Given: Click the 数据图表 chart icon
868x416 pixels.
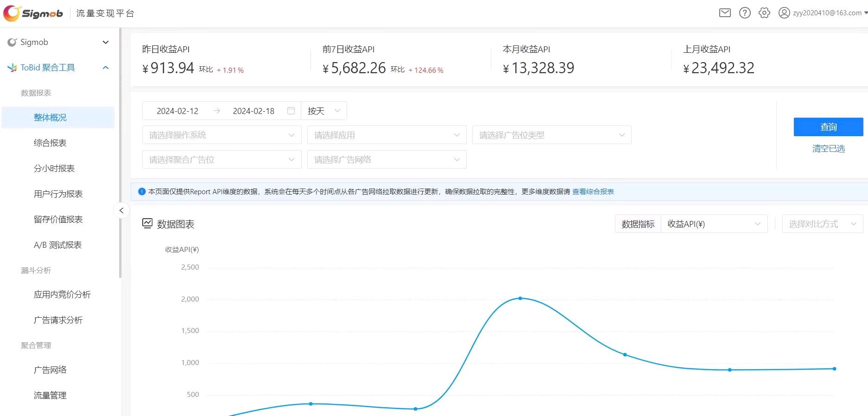Looking at the screenshot, I should tap(147, 224).
